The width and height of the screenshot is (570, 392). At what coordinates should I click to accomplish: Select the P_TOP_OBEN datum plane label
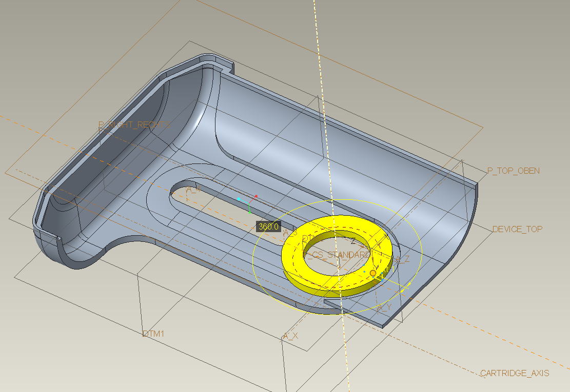coord(513,171)
